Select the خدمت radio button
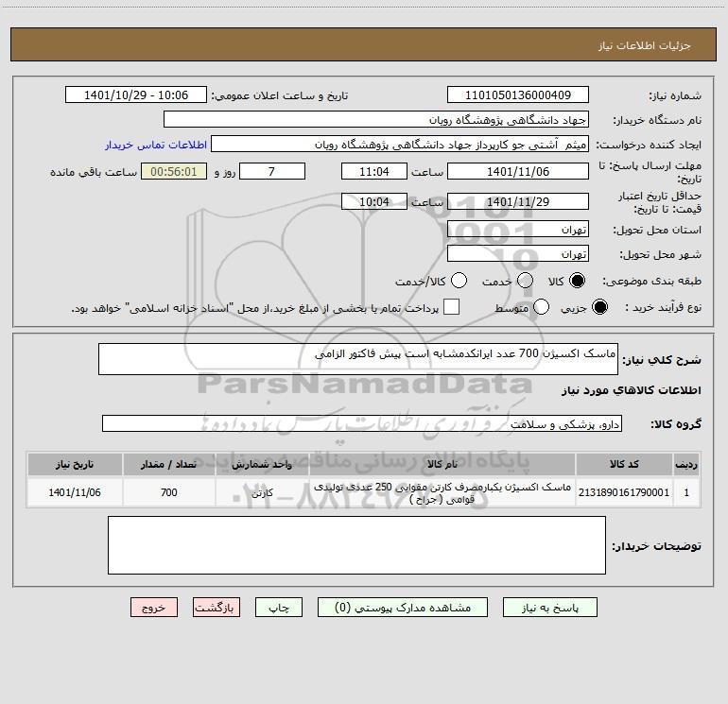Viewport: 728px width, 704px height. (x=525, y=281)
